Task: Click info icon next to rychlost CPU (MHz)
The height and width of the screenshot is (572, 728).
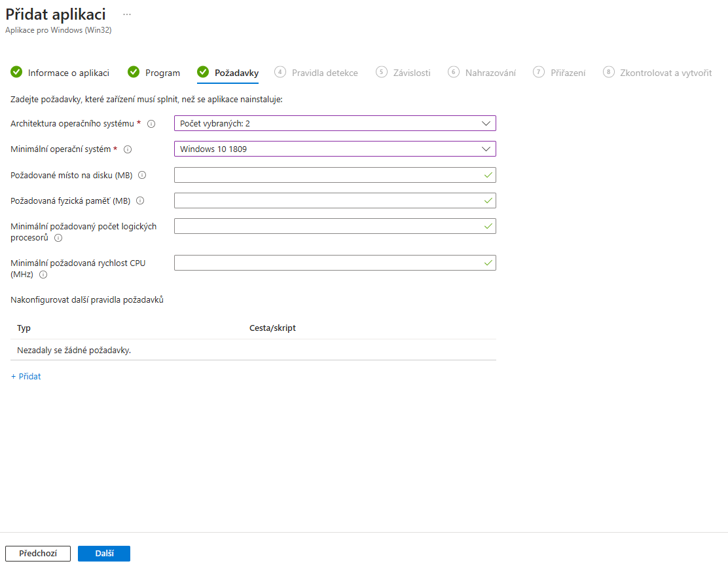Action: tap(43, 275)
